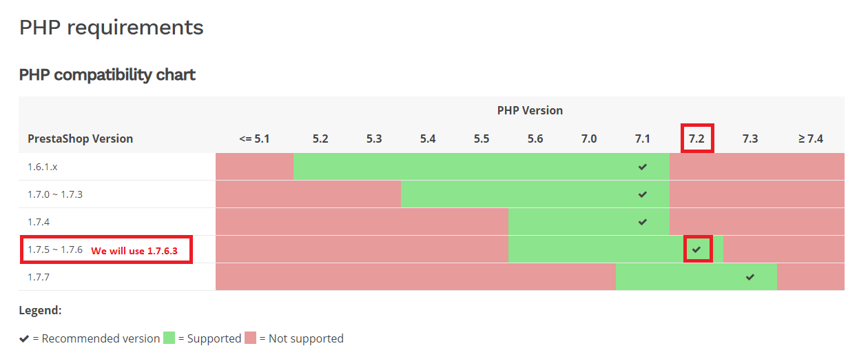Click the checkmark in the 1.7.4 row
The image size is (868, 357).
coord(643,222)
